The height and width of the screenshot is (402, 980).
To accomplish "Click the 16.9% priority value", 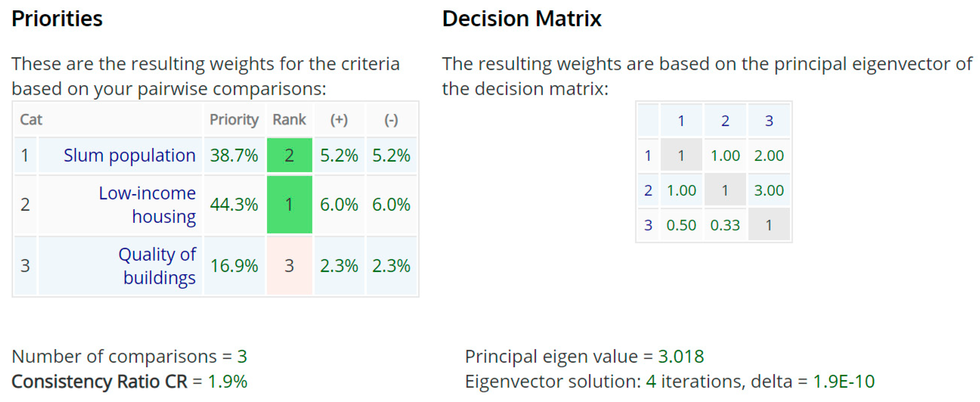I will (234, 266).
